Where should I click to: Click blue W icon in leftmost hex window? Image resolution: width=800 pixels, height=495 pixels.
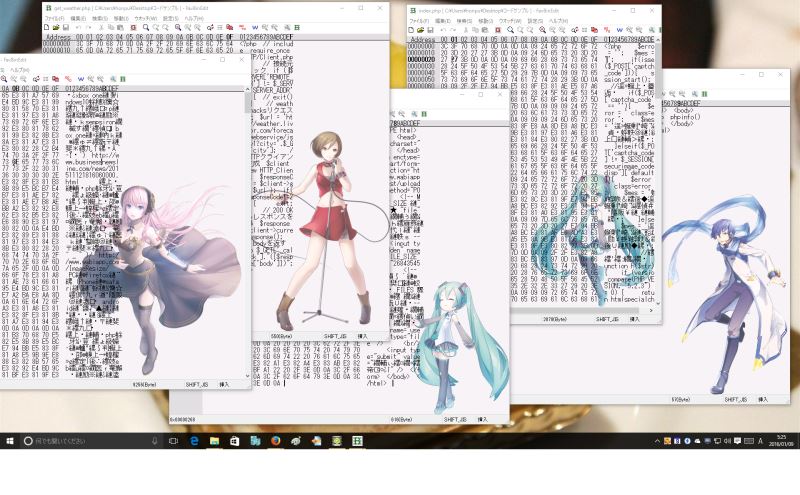(81, 79)
